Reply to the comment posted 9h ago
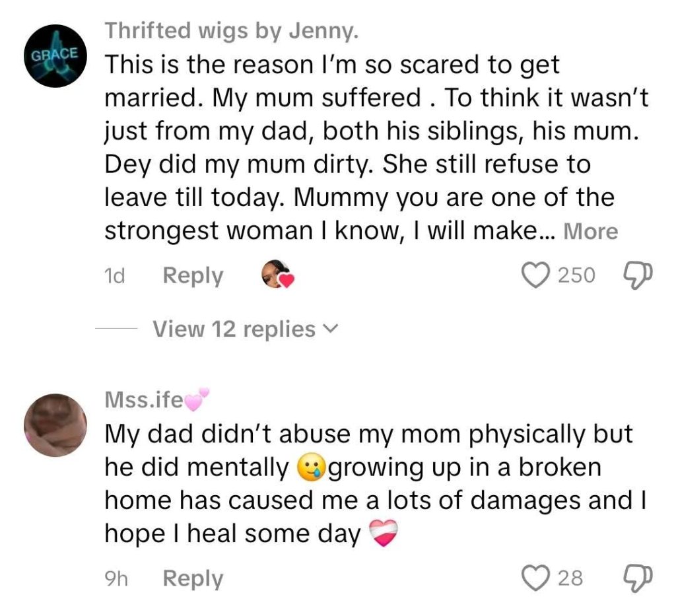The image size is (676, 616). click(x=193, y=578)
